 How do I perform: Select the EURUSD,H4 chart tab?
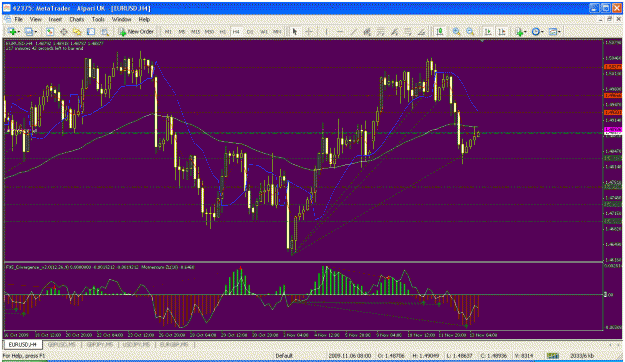coord(23,344)
